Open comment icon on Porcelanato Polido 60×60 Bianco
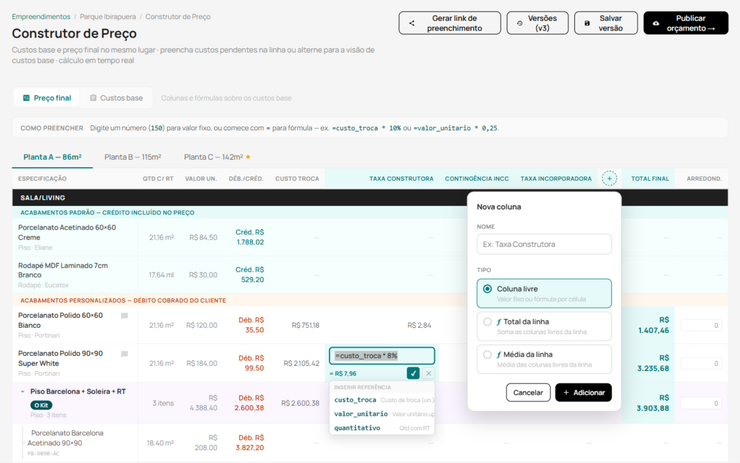 (x=125, y=316)
